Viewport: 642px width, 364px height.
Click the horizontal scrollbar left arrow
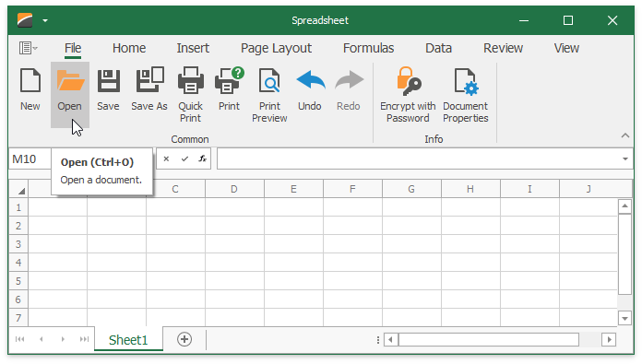[x=390, y=339]
